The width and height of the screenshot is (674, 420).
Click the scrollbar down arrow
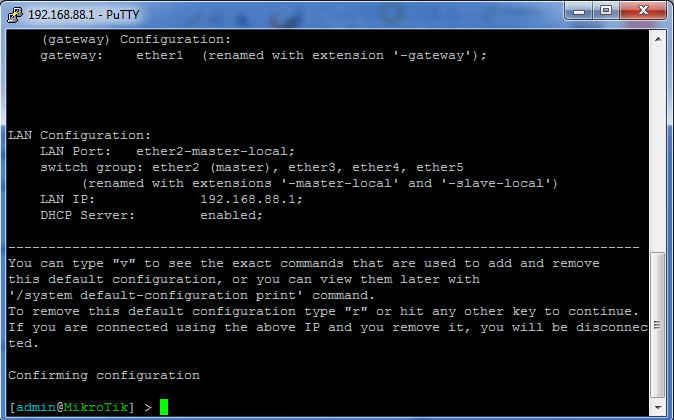coord(657,409)
